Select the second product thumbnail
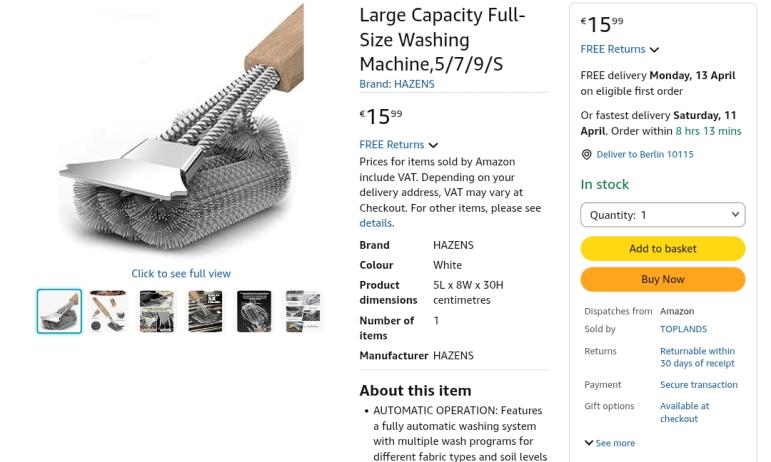The width and height of the screenshot is (771, 462). pyautogui.click(x=108, y=311)
